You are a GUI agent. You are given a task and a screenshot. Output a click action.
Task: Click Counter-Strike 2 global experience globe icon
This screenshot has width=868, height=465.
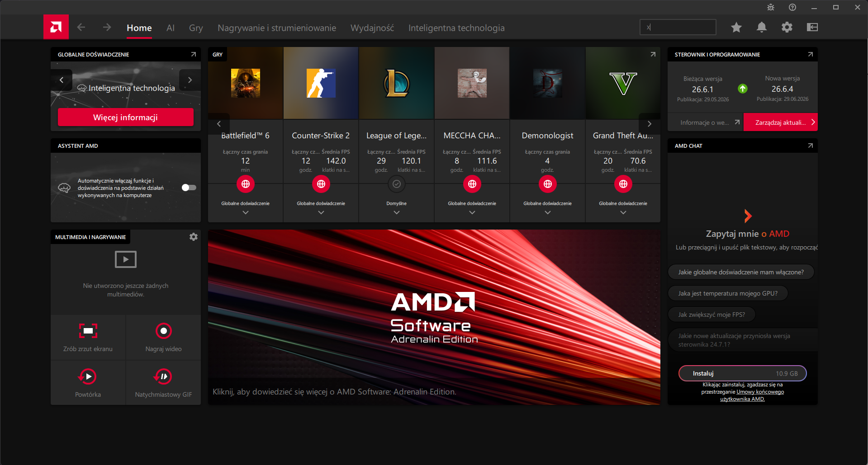coord(321,184)
